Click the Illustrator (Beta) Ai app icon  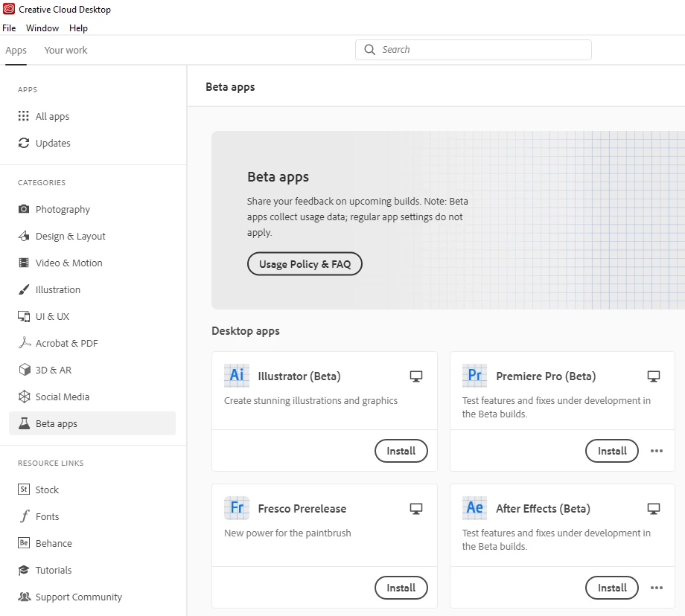[x=237, y=376]
